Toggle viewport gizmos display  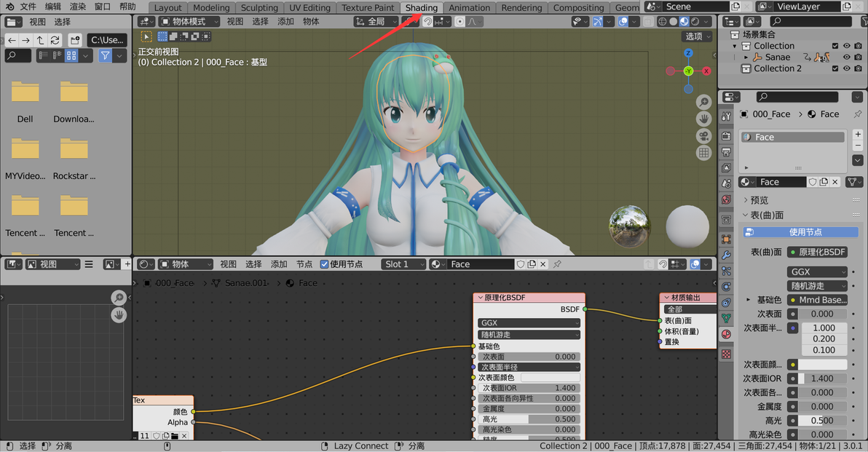click(598, 22)
